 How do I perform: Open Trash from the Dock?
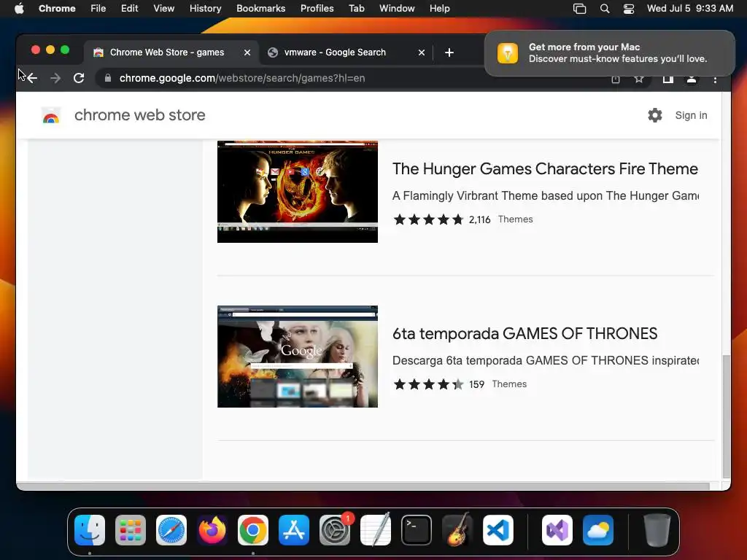(657, 530)
